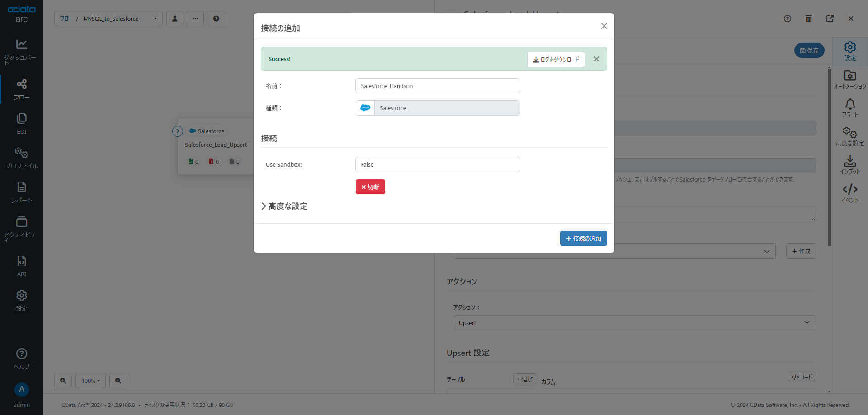Click the Create connection button

point(801,251)
